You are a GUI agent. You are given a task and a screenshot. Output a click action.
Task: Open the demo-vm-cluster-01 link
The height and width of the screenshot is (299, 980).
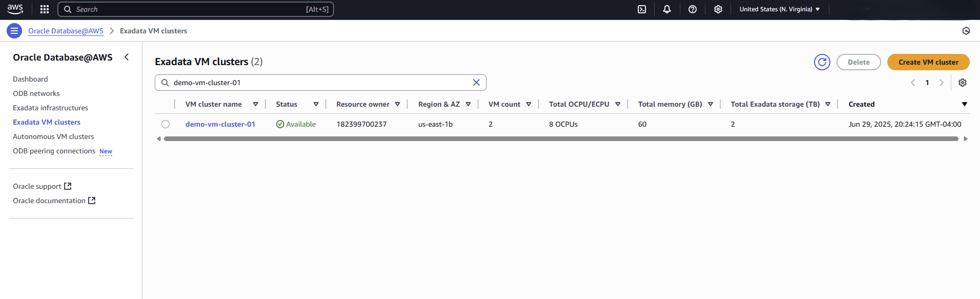(220, 124)
